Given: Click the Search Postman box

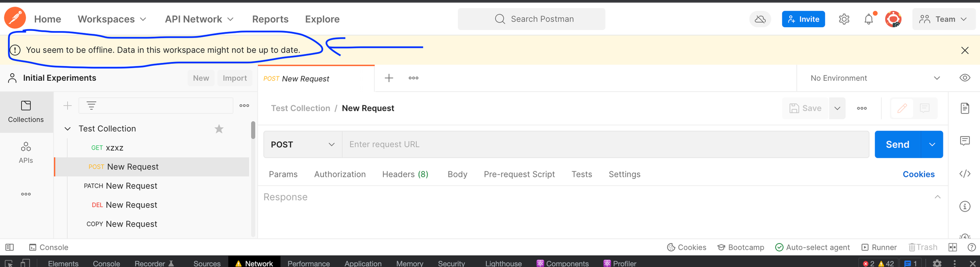Looking at the screenshot, I should coord(531,19).
